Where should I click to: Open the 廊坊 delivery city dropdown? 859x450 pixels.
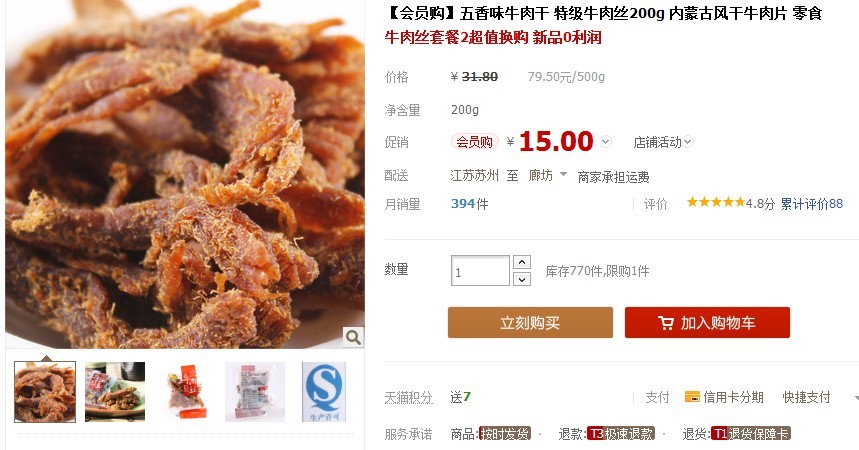pyautogui.click(x=547, y=175)
